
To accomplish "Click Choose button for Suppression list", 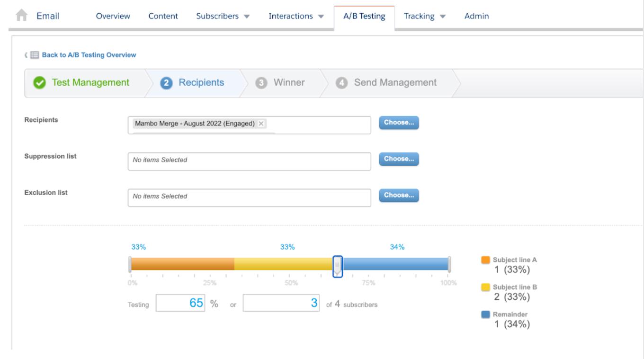I will [399, 159].
